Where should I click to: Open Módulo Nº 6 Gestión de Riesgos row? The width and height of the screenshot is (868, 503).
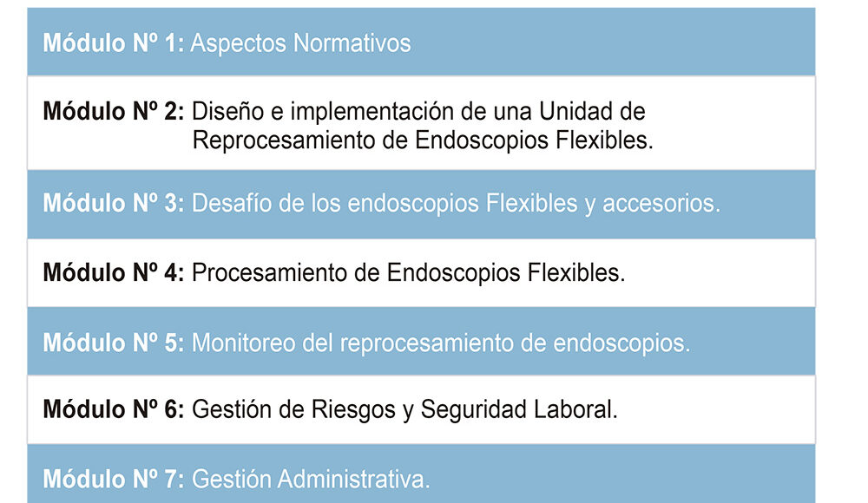pyautogui.click(x=421, y=409)
